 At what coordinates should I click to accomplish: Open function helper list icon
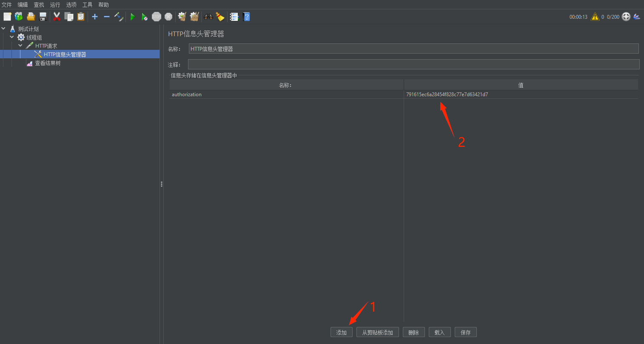[x=234, y=17]
